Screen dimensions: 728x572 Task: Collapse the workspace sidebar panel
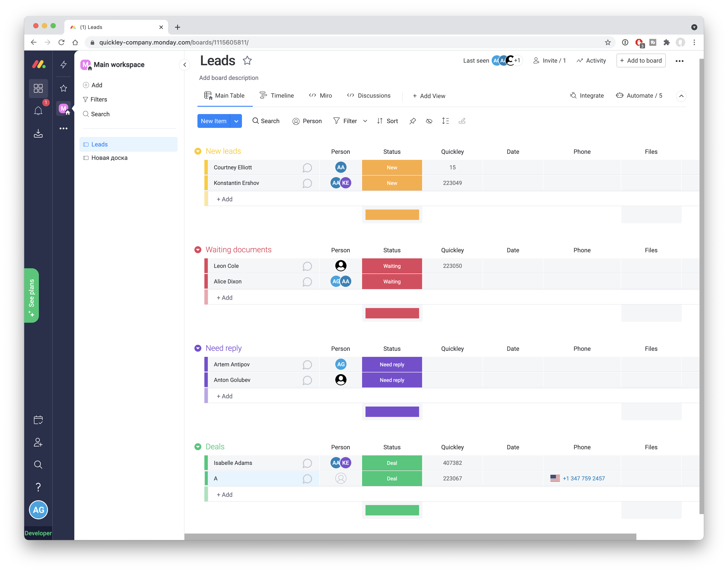click(184, 65)
